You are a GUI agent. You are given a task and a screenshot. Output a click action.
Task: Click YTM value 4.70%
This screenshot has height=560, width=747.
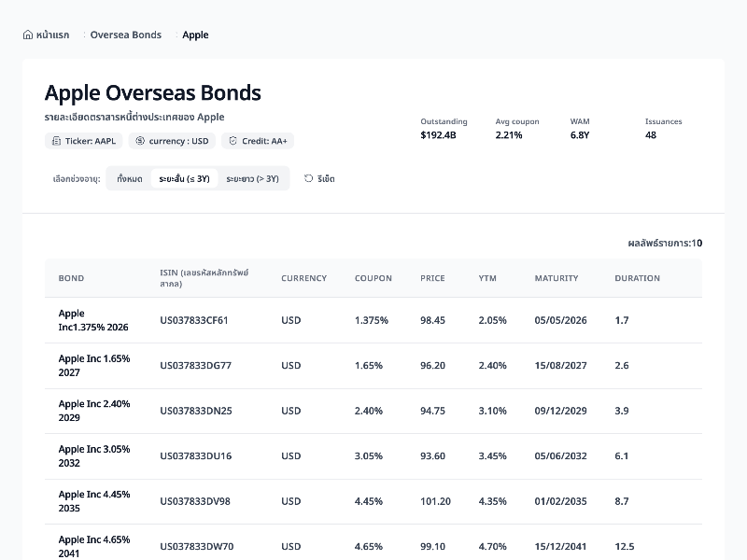coord(493,546)
